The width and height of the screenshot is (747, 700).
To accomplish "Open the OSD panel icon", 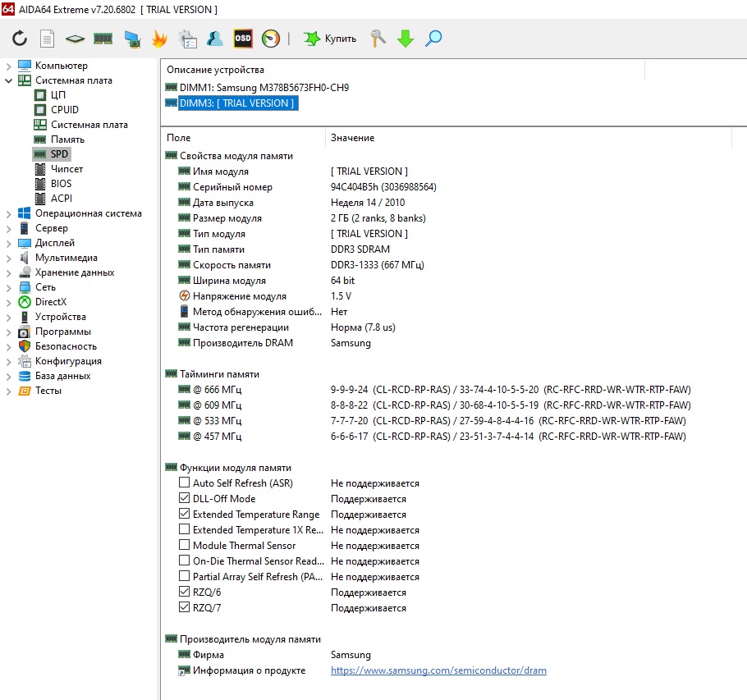I will coord(242,39).
